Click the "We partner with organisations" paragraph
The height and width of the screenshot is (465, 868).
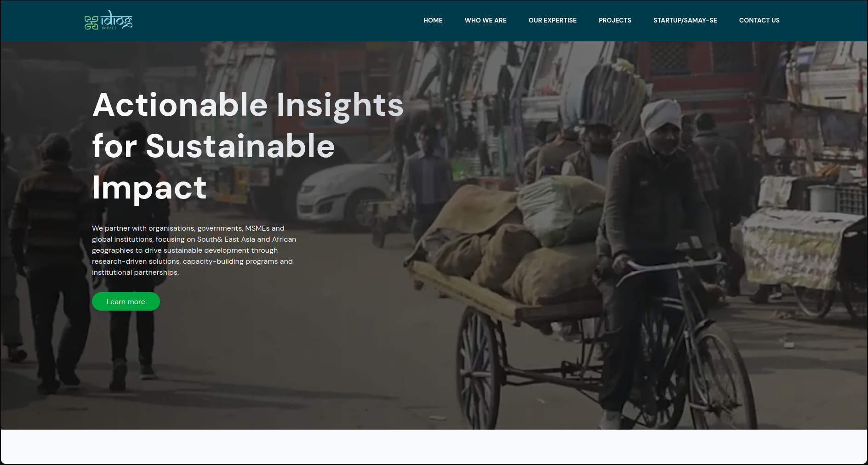[x=194, y=250]
